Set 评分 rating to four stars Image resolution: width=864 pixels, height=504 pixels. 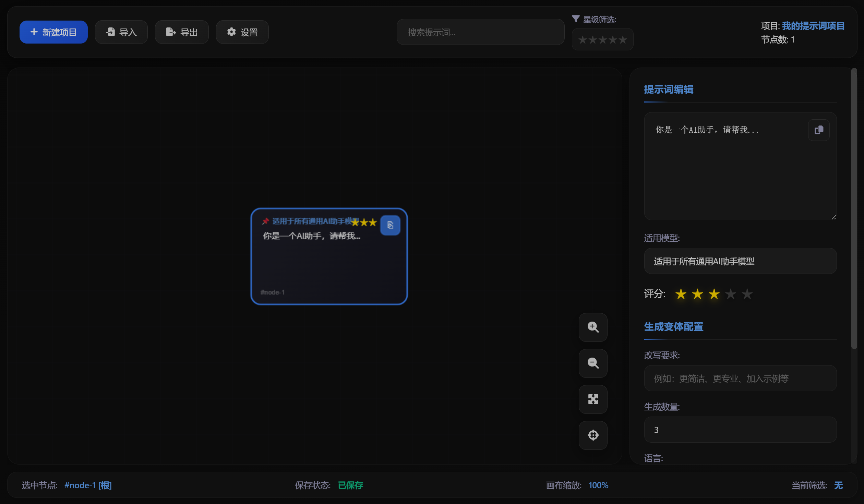730,294
